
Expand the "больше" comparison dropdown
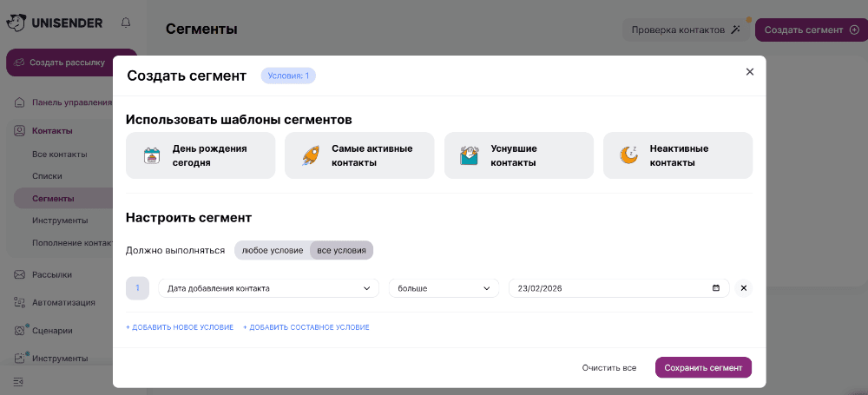[x=444, y=288]
